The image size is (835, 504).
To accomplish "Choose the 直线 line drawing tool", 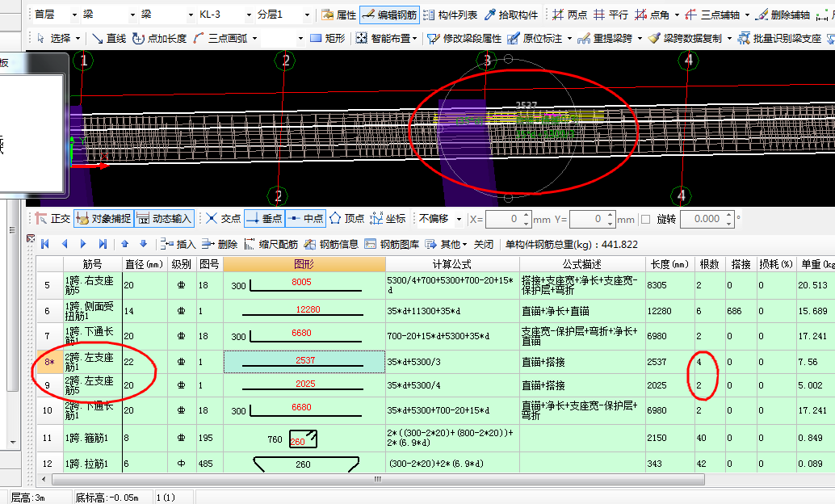I will point(109,38).
